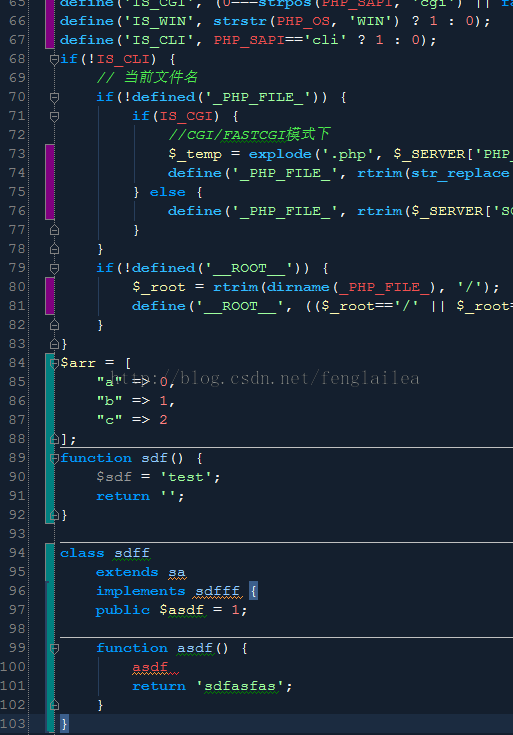Click class name sdff
Viewport: 513px width, 735px height.
click(x=132, y=554)
